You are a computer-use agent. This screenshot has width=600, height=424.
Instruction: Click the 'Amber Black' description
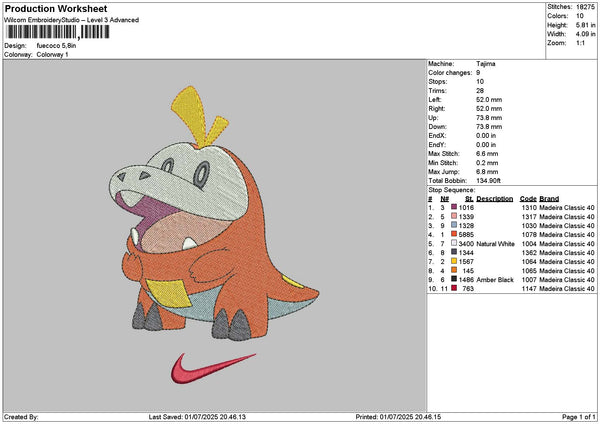(495, 280)
